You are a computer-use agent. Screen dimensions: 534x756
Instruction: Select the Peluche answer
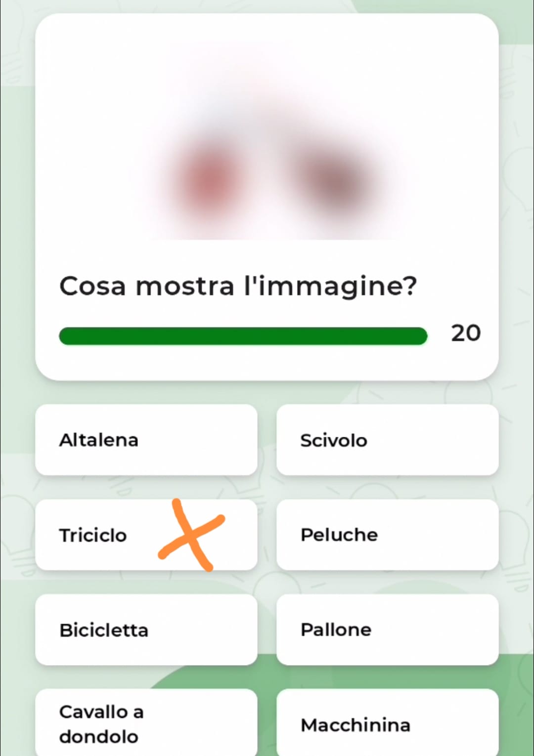click(387, 535)
